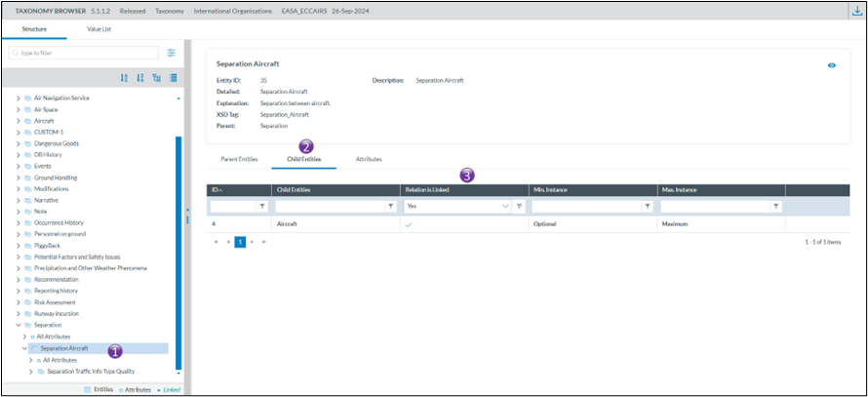Image resolution: width=868 pixels, height=397 pixels.
Task: Click the list view icon in tree toolbar
Action: coord(173,78)
